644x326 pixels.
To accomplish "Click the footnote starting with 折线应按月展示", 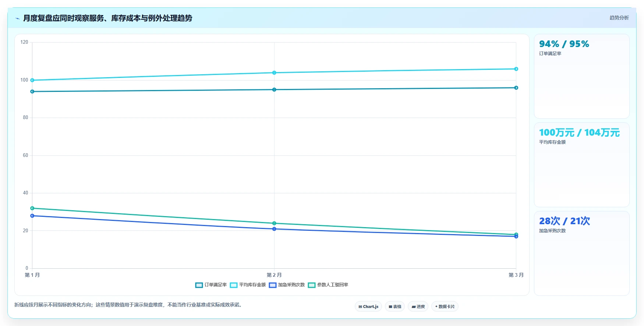I will click(x=129, y=305).
